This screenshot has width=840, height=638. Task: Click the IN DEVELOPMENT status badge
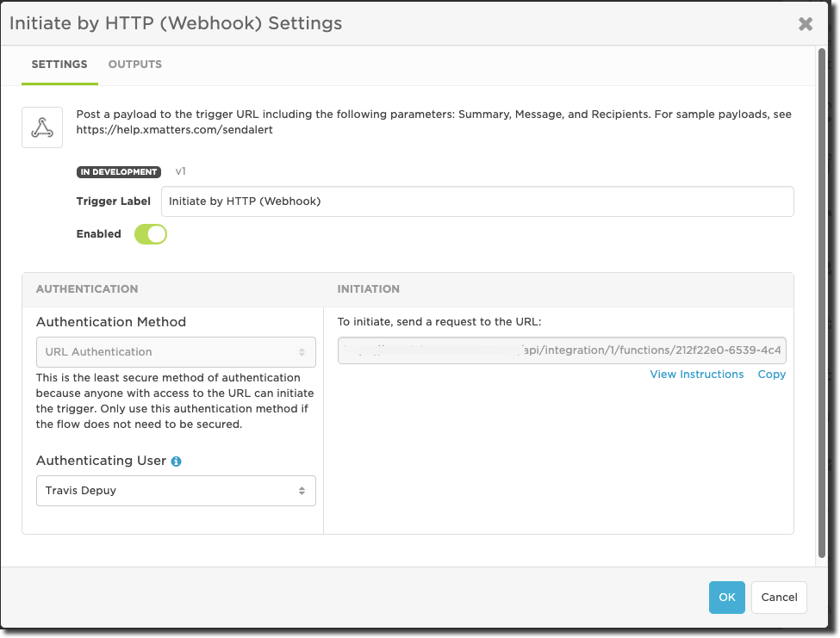click(x=119, y=172)
